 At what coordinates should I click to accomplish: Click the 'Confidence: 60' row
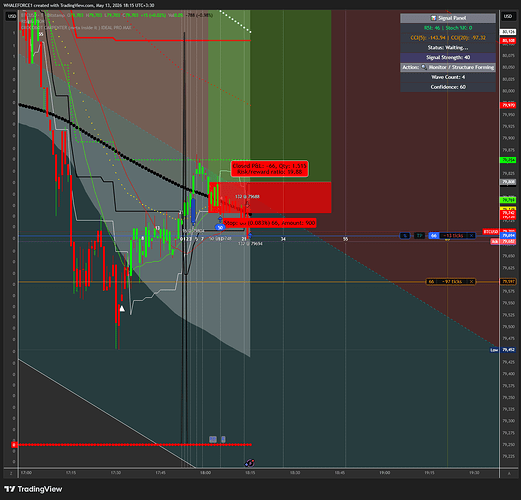448,87
